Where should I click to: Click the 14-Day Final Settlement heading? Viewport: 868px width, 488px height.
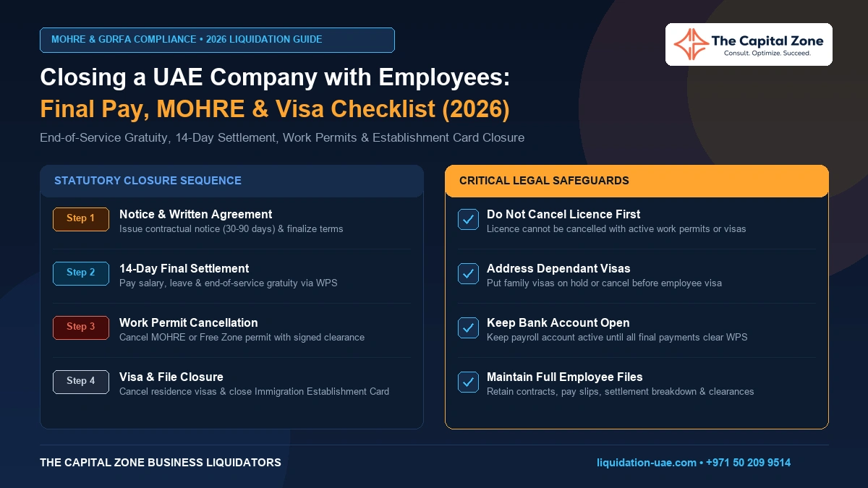click(184, 269)
